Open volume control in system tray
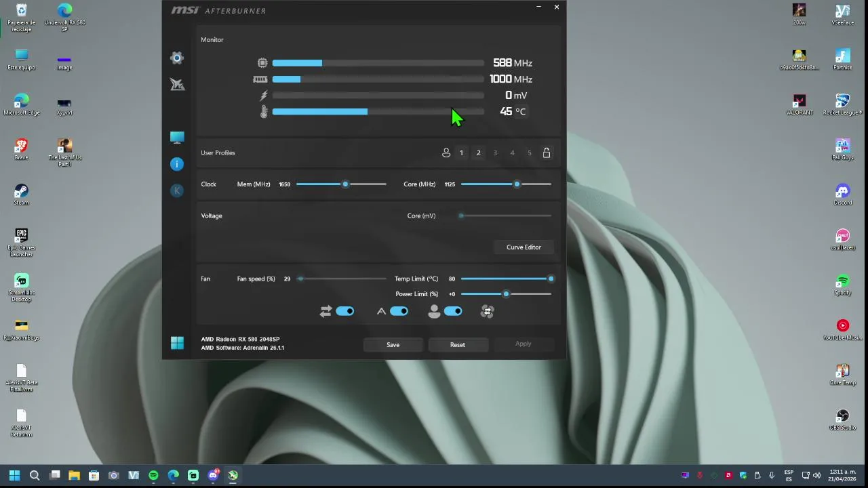This screenshot has width=868, height=488. pyautogui.click(x=816, y=475)
